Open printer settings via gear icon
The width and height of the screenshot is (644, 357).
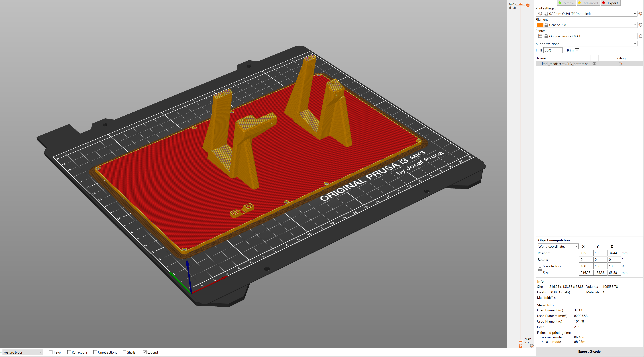(x=640, y=36)
